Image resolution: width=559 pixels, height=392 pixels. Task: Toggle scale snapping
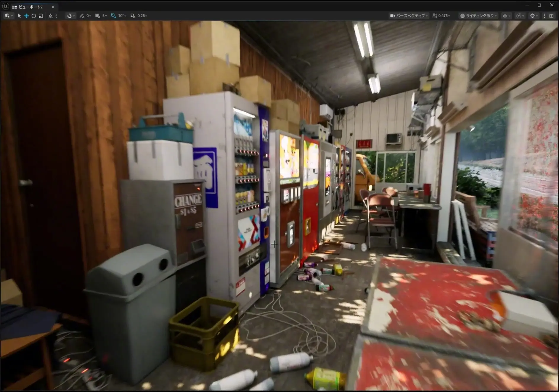tap(133, 16)
